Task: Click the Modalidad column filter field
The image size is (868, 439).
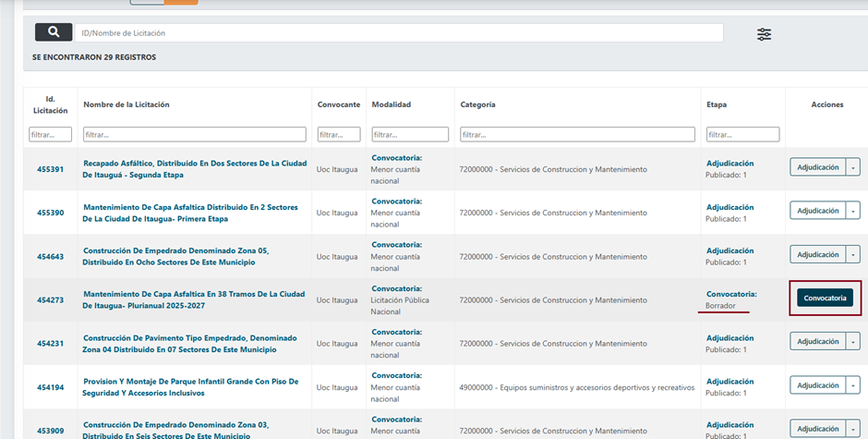Action: [410, 135]
